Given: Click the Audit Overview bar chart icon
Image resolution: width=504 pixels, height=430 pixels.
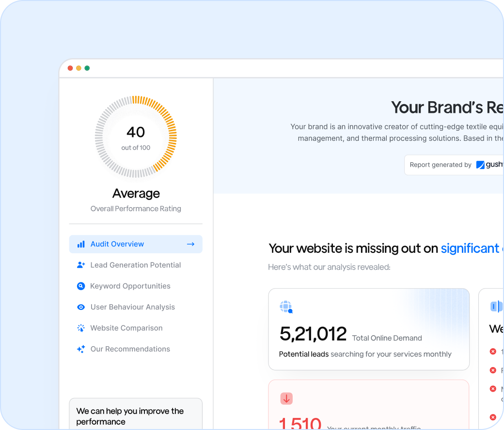Looking at the screenshot, I should [x=81, y=244].
